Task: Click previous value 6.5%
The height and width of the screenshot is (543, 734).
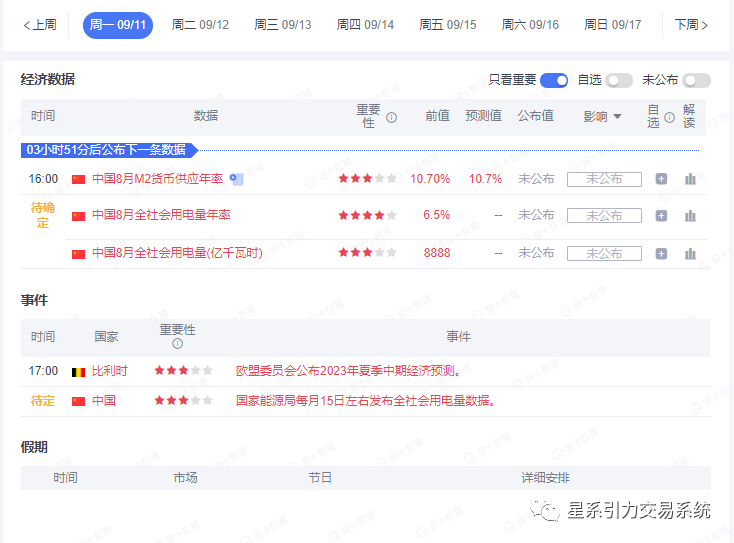Action: coord(436,215)
